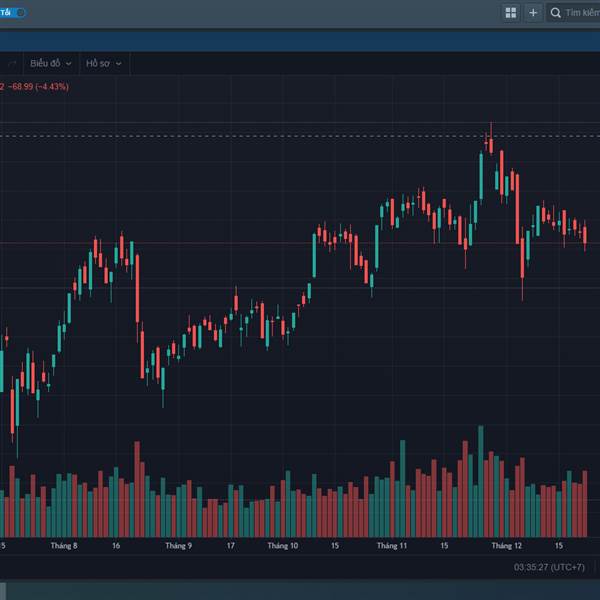Expand the 'Biểu đồ' dropdown

coord(51,64)
